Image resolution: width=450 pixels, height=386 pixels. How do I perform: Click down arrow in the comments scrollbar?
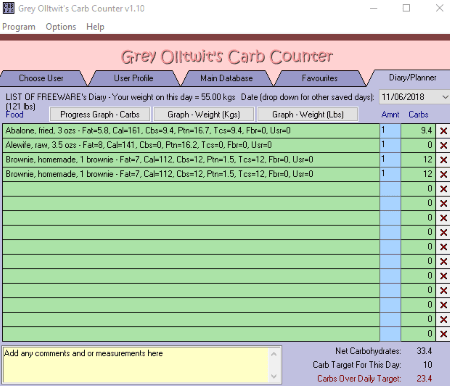click(274, 376)
